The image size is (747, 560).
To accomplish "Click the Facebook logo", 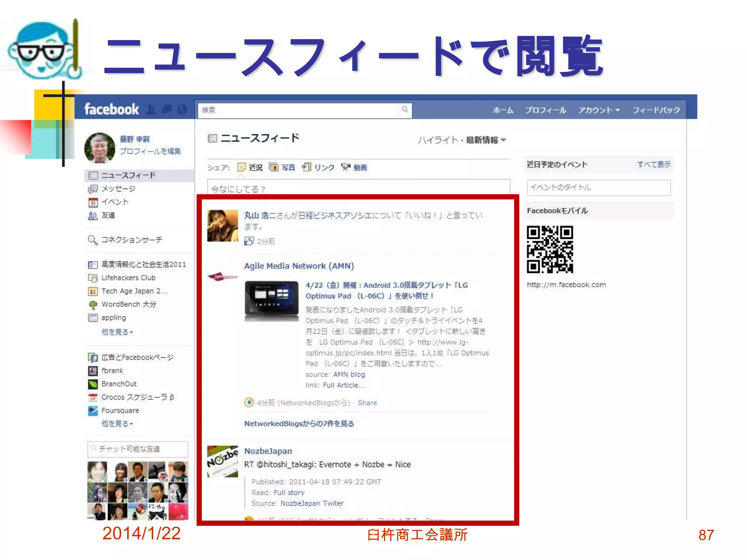I will (x=112, y=109).
